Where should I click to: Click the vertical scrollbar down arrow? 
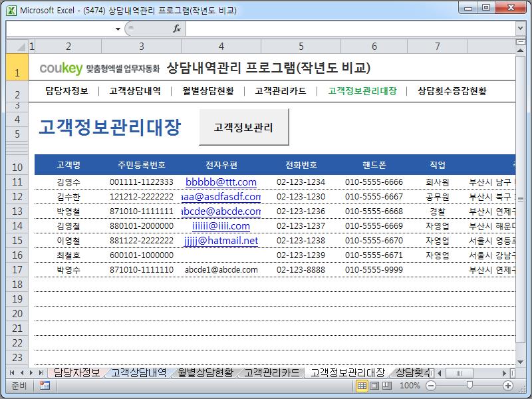[520, 362]
